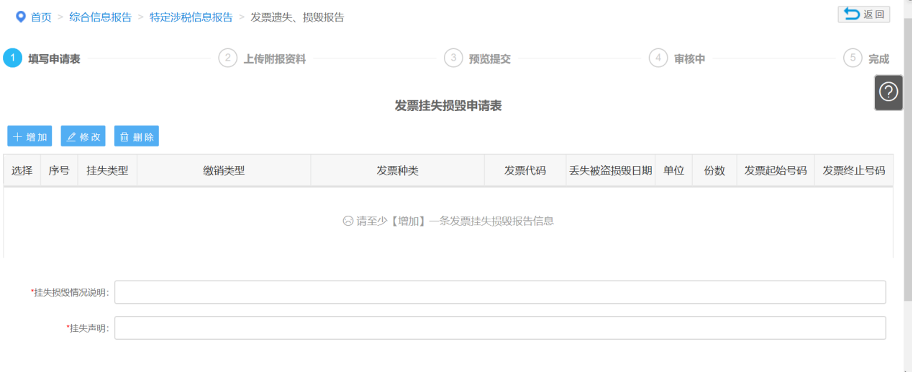912x372 pixels.
Task: Click the 发票种类 column header
Action: 397,170
